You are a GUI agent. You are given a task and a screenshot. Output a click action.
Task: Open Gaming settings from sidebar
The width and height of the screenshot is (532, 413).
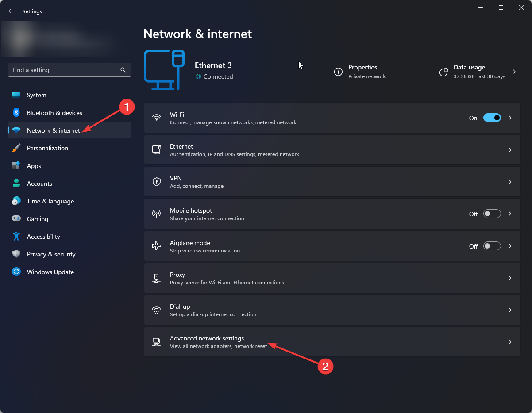(37, 219)
